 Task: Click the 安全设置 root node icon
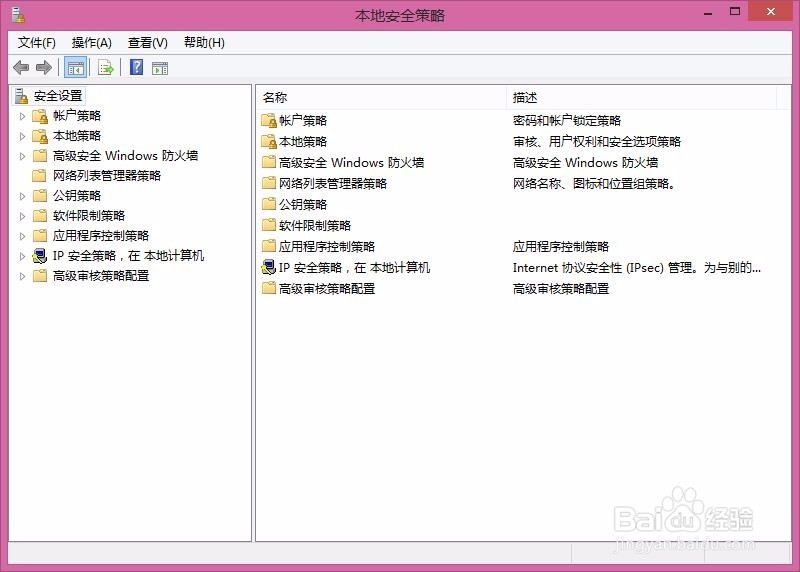point(21,96)
